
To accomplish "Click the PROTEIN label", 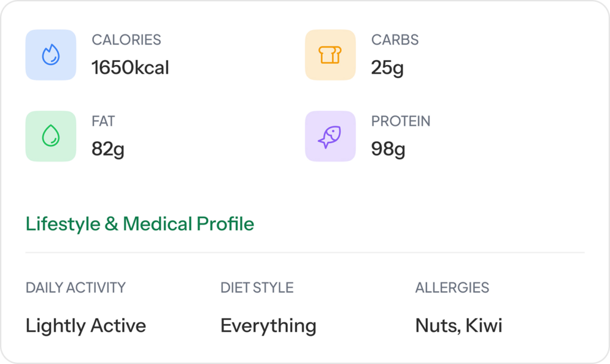I will click(x=400, y=122).
